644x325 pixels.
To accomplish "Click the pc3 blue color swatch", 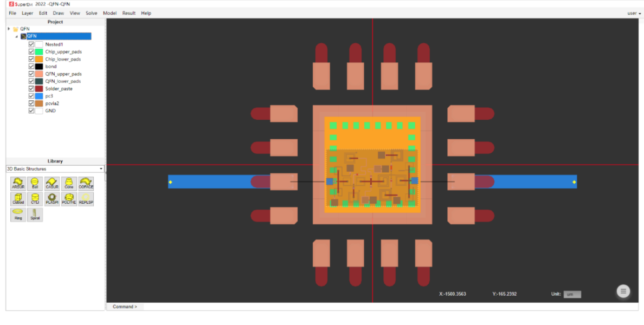I will coord(39,96).
